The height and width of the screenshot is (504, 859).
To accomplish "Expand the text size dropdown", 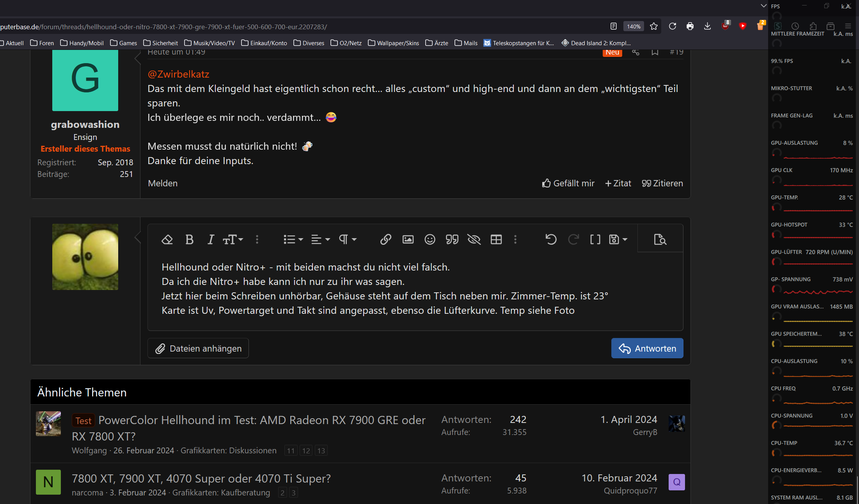I will tap(233, 239).
